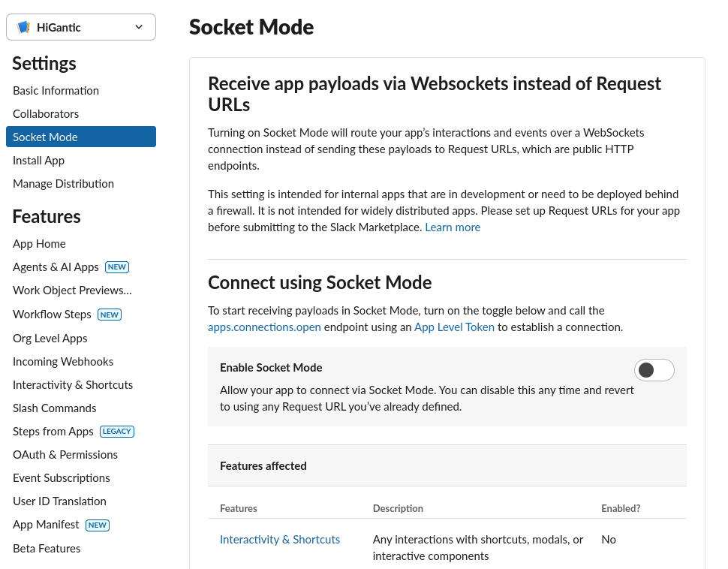
Task: Open App Home feature page
Action: [39, 244]
